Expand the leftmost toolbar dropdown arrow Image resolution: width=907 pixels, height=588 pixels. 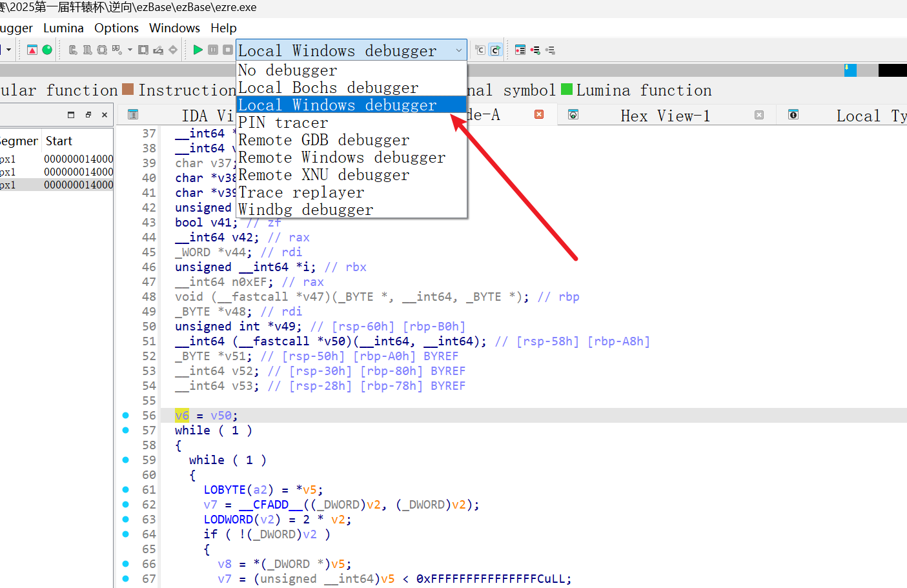coord(8,50)
